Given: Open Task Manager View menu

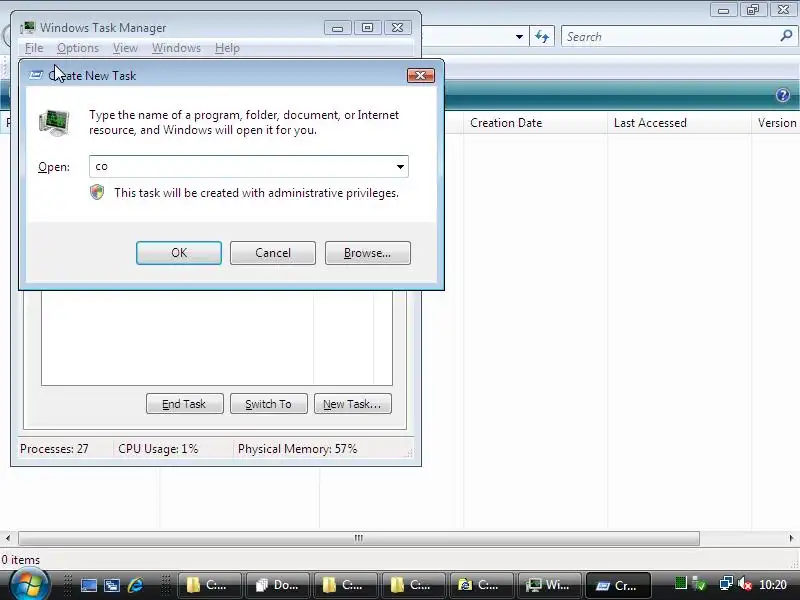Looking at the screenshot, I should coord(126,48).
